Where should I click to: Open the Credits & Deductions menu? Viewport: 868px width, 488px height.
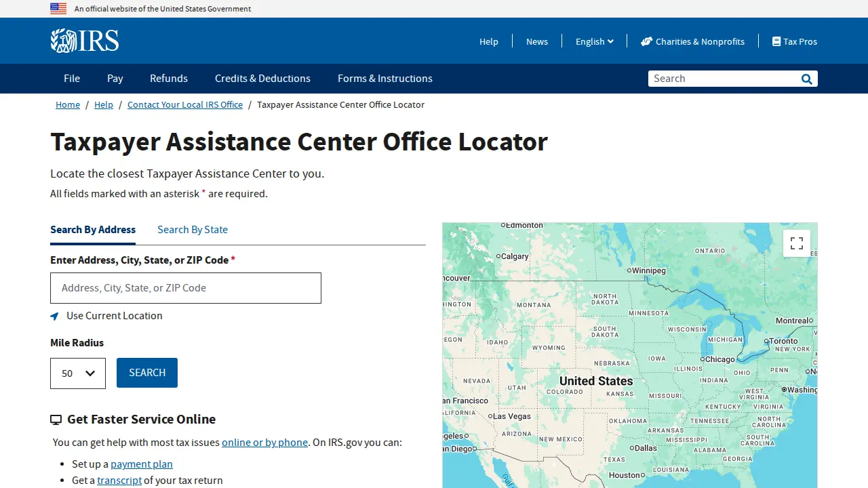[x=262, y=79]
